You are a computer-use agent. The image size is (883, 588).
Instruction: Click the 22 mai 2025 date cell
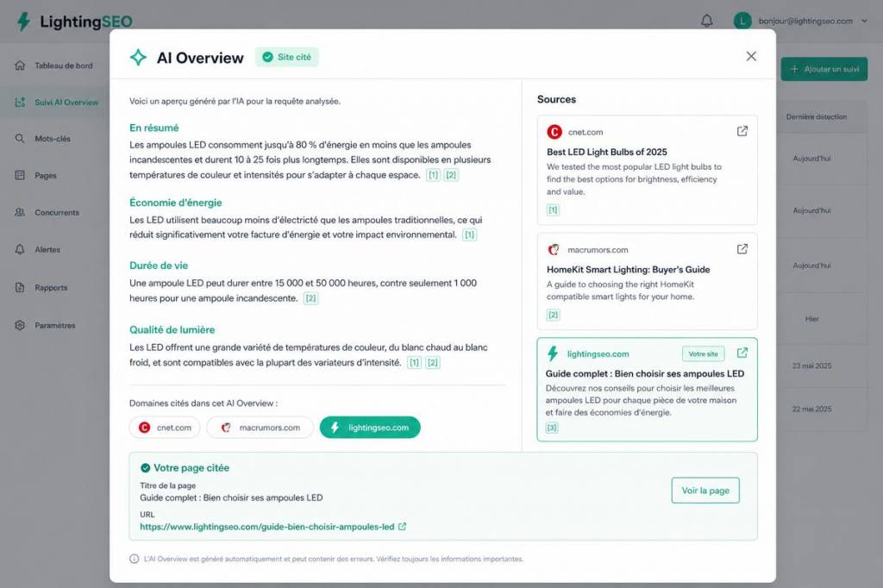coord(811,410)
